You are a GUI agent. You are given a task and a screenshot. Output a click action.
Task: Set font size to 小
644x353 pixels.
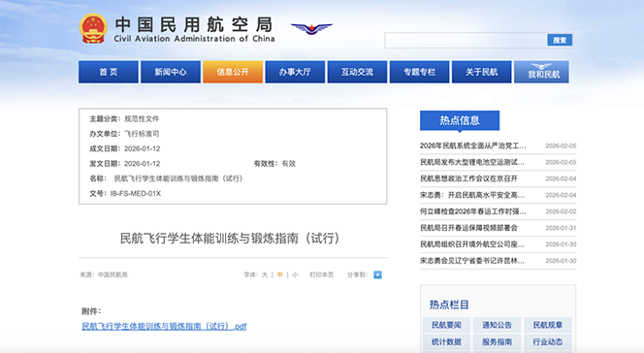point(295,274)
